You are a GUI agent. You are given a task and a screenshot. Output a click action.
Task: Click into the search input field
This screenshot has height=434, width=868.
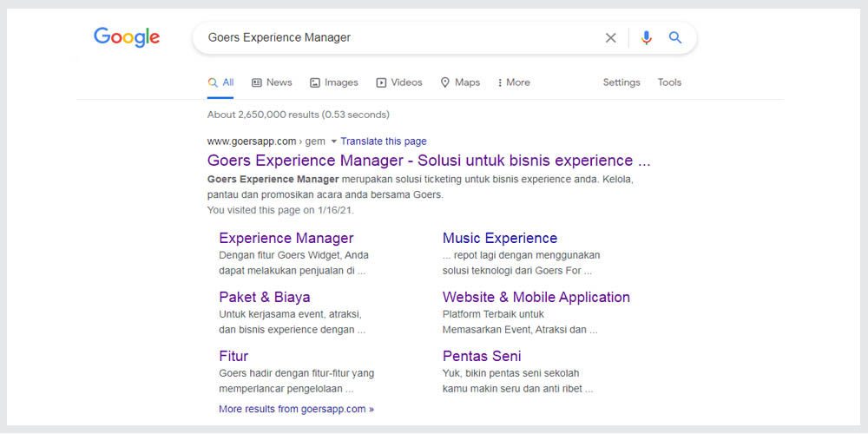tap(401, 37)
